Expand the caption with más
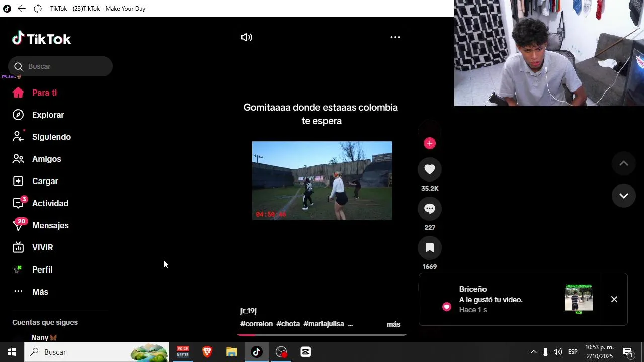 (393, 324)
